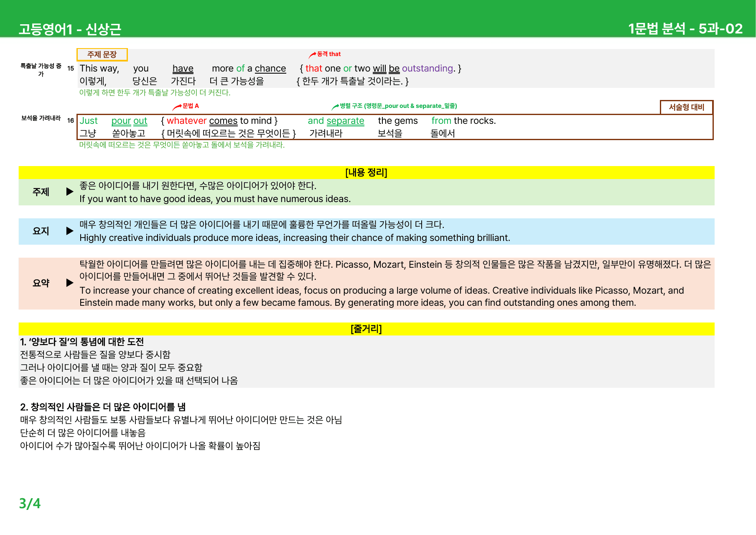The image size is (756, 535).
Task: Click the line 매우 창의적인 개인들은 더 많은
Action: (262, 225)
